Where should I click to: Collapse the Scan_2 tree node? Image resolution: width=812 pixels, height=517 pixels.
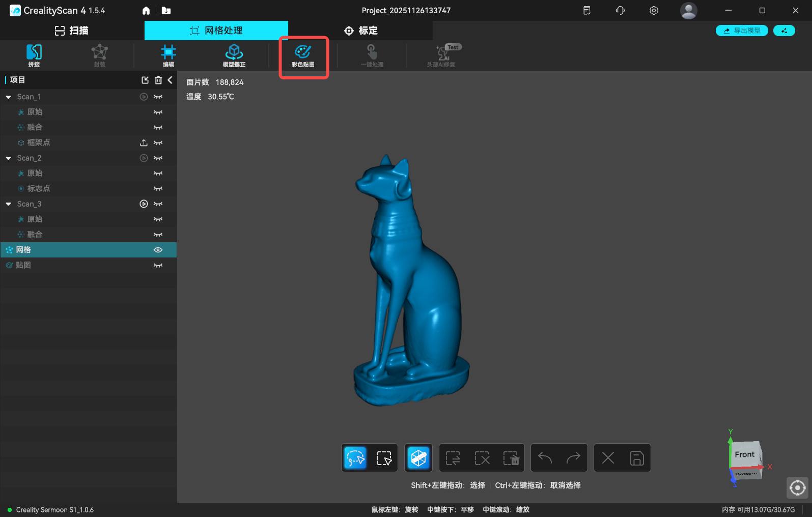[9, 158]
